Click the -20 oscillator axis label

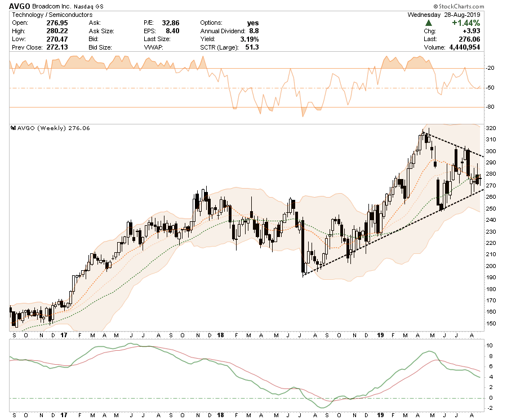point(490,68)
